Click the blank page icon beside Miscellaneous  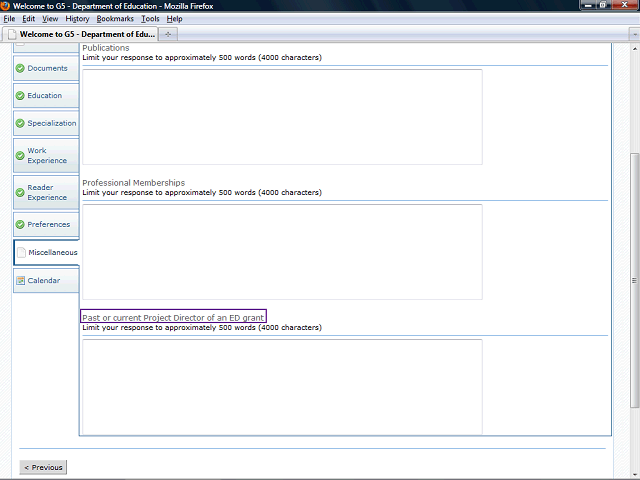click(x=21, y=252)
